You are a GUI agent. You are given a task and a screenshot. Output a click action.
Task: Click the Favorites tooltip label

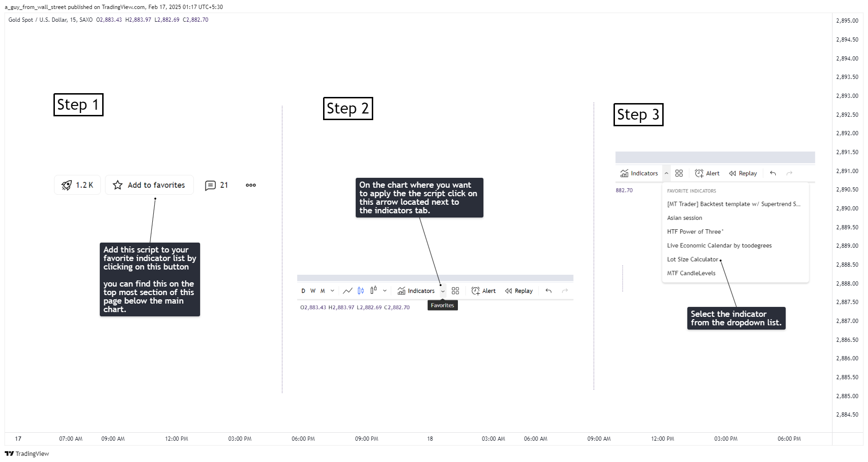tap(443, 305)
